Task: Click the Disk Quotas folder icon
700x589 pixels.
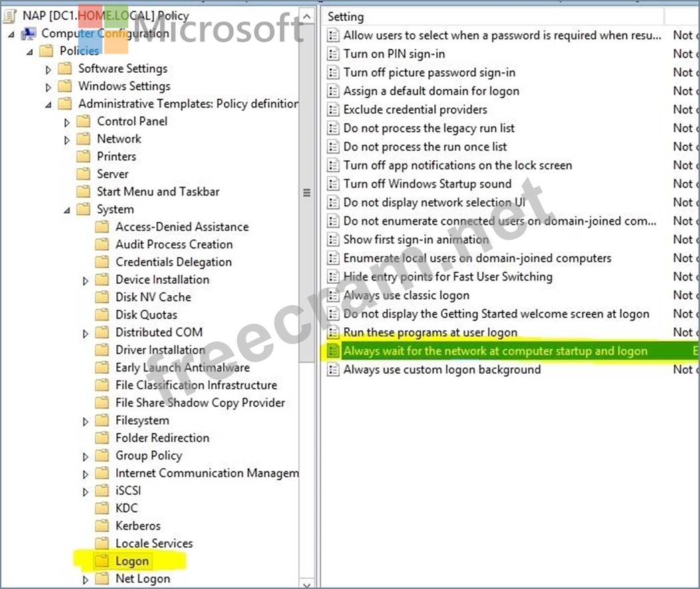Action: pyautogui.click(x=102, y=315)
